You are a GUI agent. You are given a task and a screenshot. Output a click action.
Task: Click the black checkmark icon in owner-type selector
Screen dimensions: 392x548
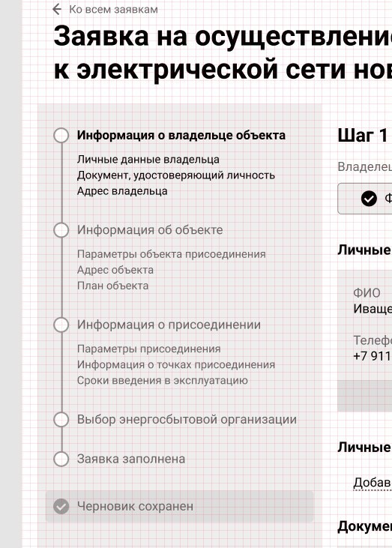tap(369, 199)
